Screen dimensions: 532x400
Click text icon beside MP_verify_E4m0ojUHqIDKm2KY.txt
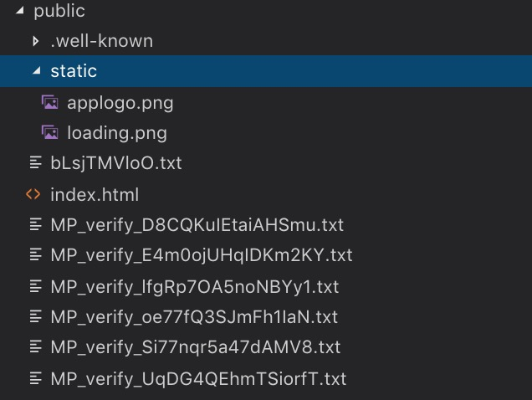coord(36,254)
